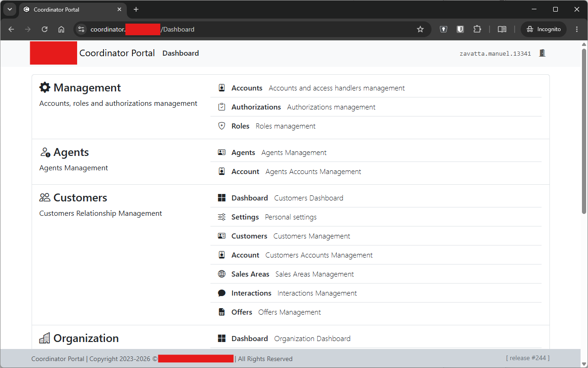Image resolution: width=588 pixels, height=368 pixels.
Task: Open the Sales Areas link
Action: [250, 274]
